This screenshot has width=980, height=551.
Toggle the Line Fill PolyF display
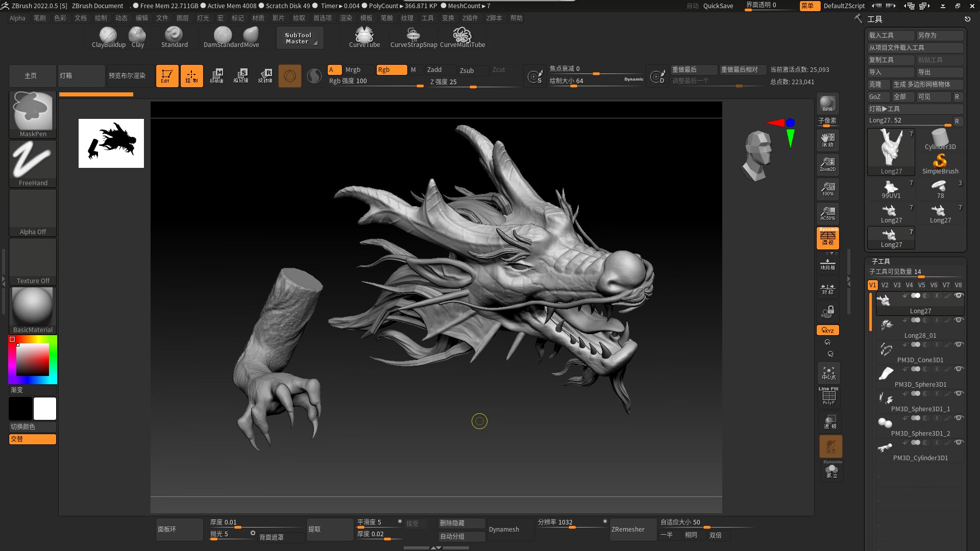(x=828, y=396)
